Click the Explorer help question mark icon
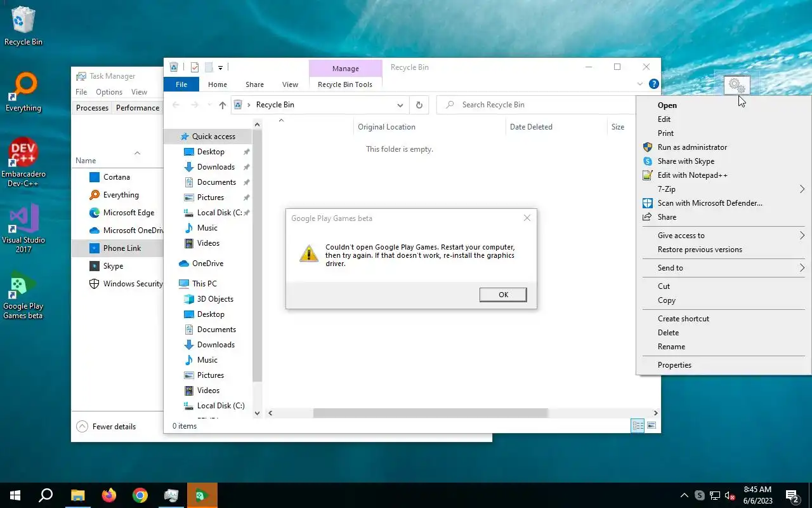This screenshot has width=812, height=508. coord(654,84)
